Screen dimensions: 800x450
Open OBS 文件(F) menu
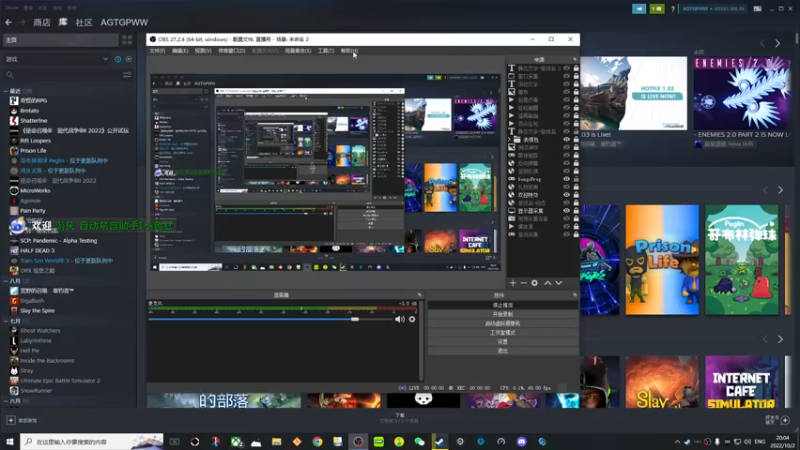pos(157,51)
